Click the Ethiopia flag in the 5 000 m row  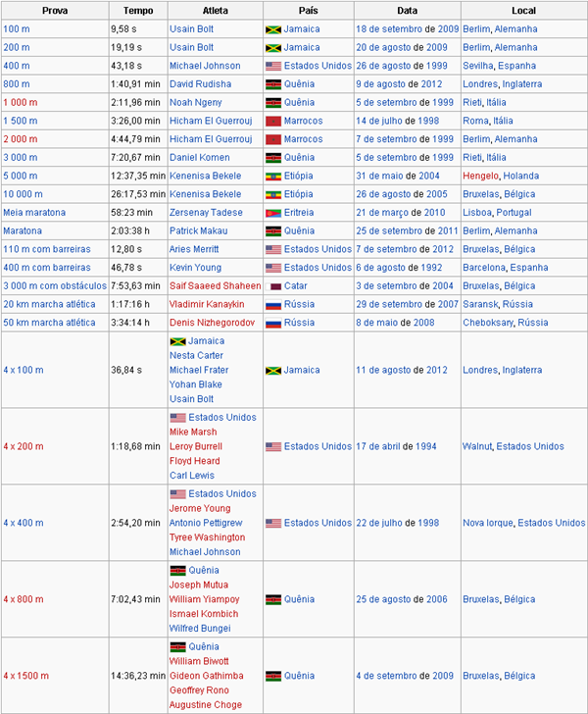click(273, 177)
